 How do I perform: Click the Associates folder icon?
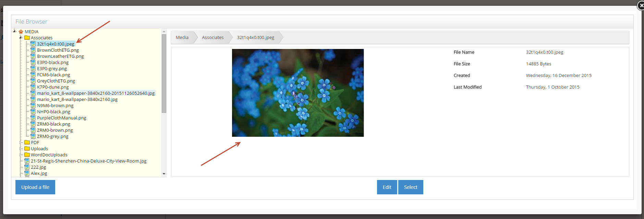coord(27,38)
